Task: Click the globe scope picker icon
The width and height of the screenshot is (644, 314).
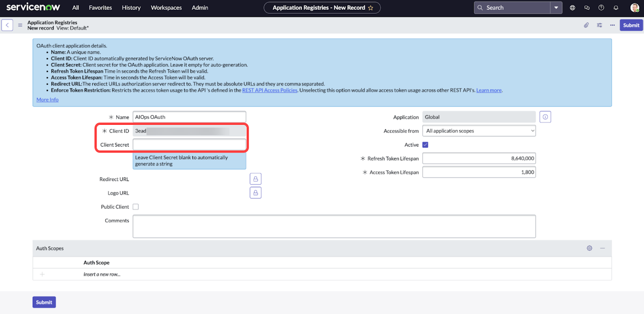Action: (x=572, y=8)
